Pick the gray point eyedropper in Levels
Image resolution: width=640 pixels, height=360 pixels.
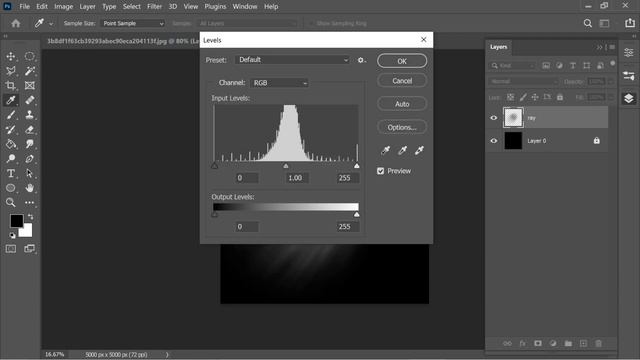402,151
